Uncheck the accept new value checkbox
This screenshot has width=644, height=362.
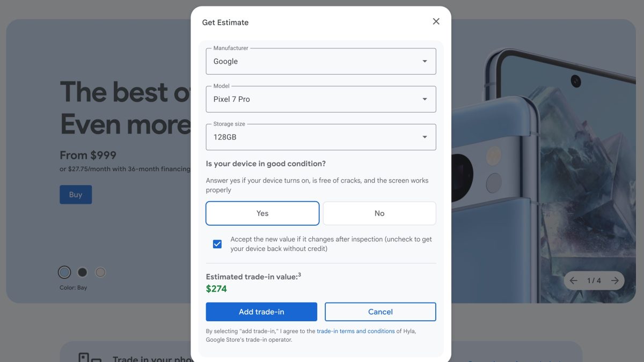[217, 244]
